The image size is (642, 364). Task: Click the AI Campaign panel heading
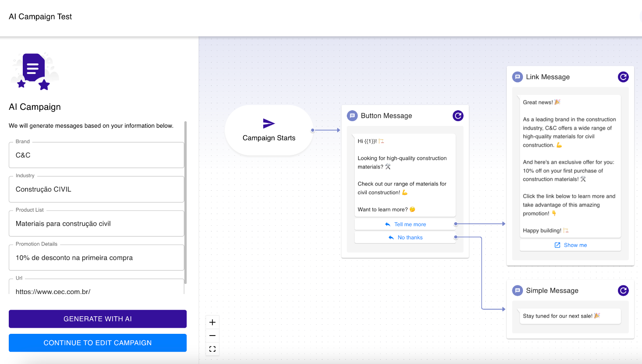pyautogui.click(x=35, y=107)
